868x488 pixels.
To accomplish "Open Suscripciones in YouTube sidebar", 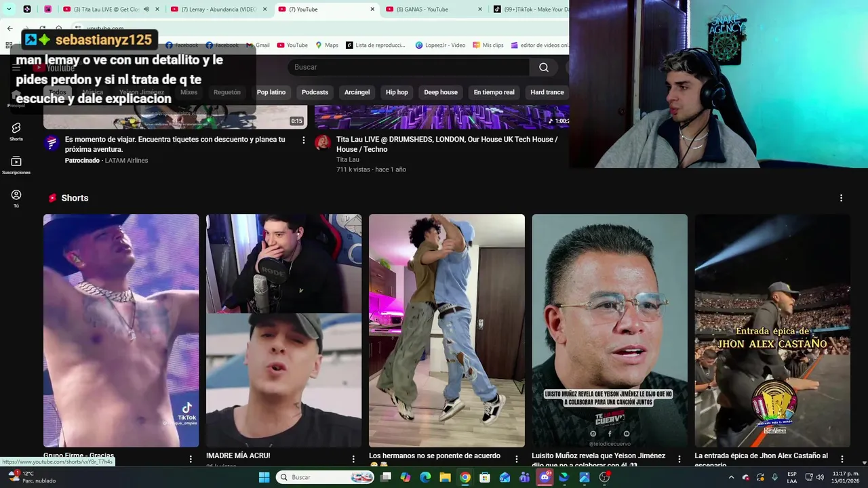I will (16, 165).
